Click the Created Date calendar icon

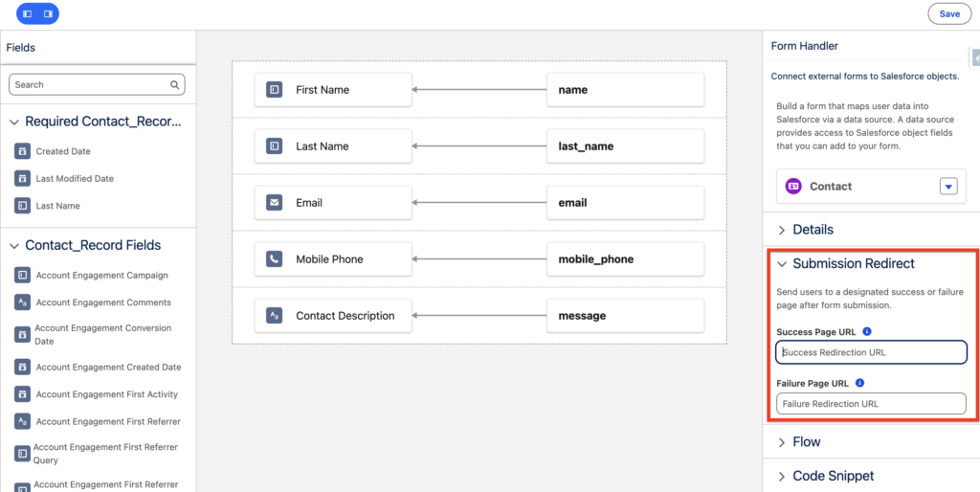pos(22,151)
